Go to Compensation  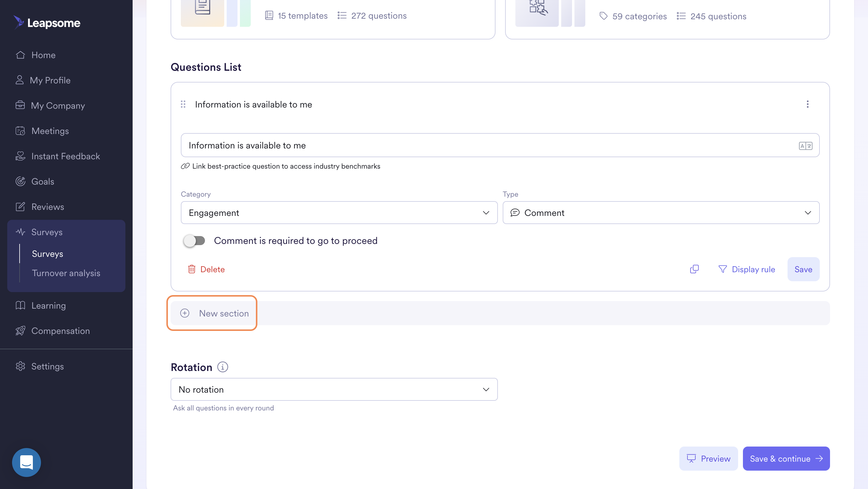click(60, 331)
